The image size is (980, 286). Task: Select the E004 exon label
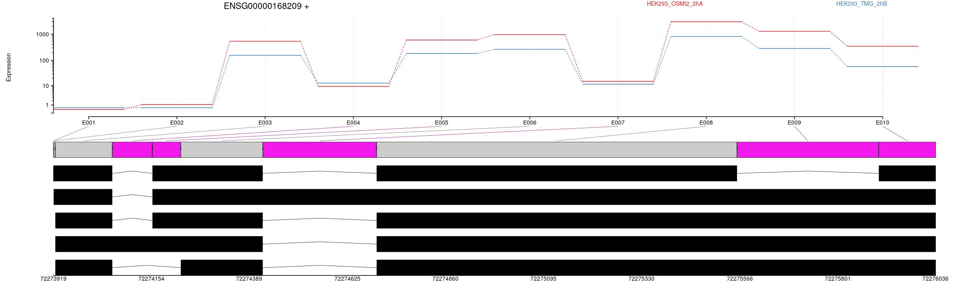tap(353, 123)
